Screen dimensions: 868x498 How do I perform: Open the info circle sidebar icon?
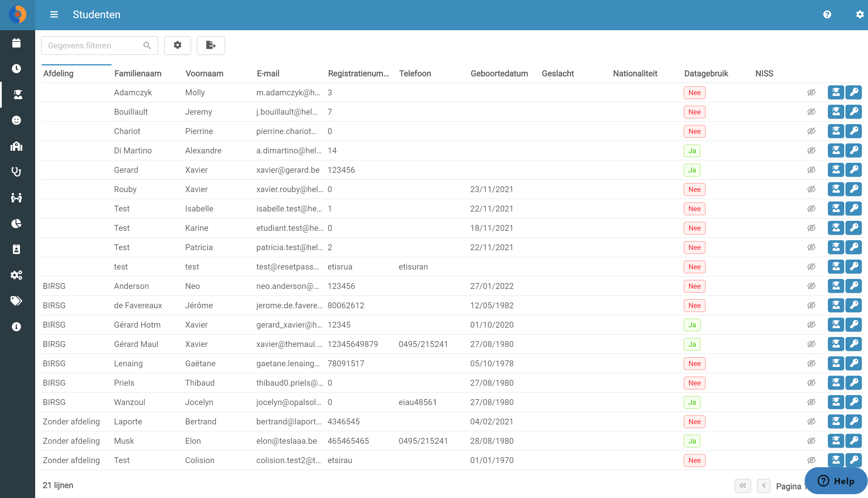tap(16, 327)
